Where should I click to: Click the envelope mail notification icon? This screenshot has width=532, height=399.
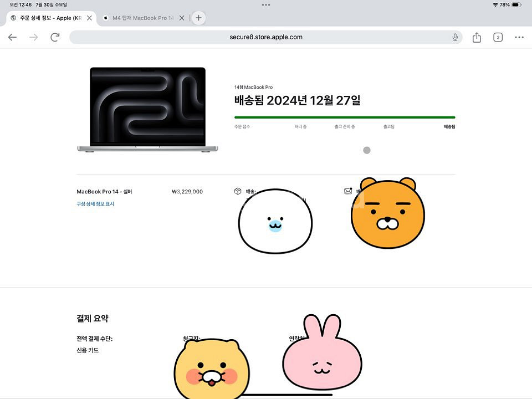click(348, 191)
